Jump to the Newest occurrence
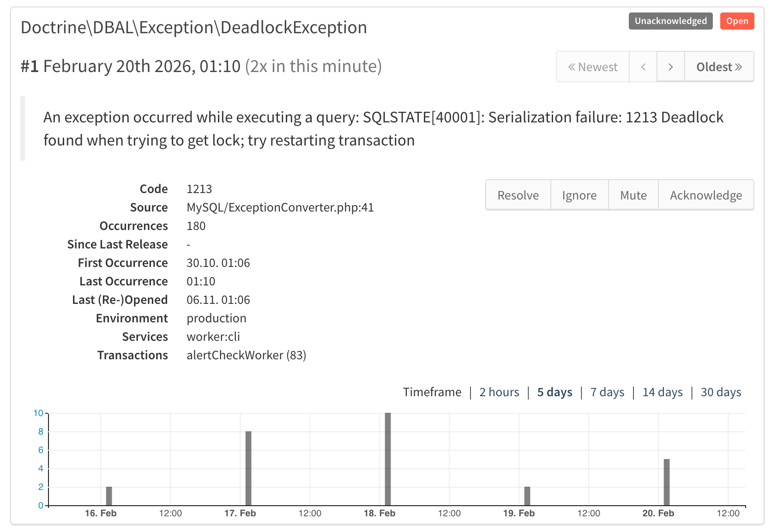Screen dimensions: 771x532 coord(592,66)
